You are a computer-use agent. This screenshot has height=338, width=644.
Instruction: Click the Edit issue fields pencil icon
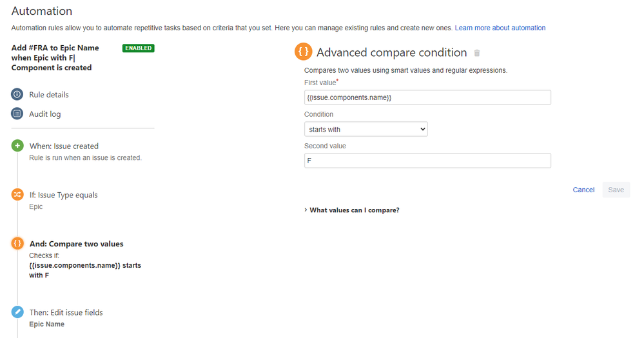pos(17,312)
